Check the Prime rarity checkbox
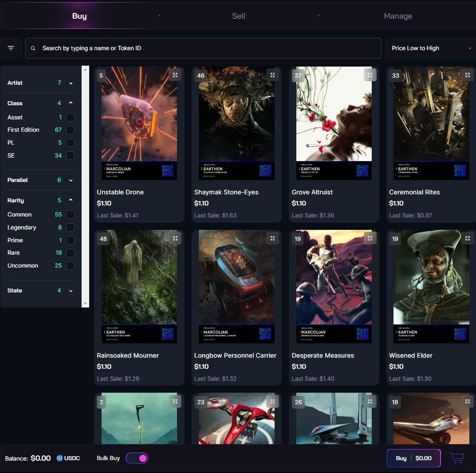This screenshot has width=476, height=473. pyautogui.click(x=70, y=240)
